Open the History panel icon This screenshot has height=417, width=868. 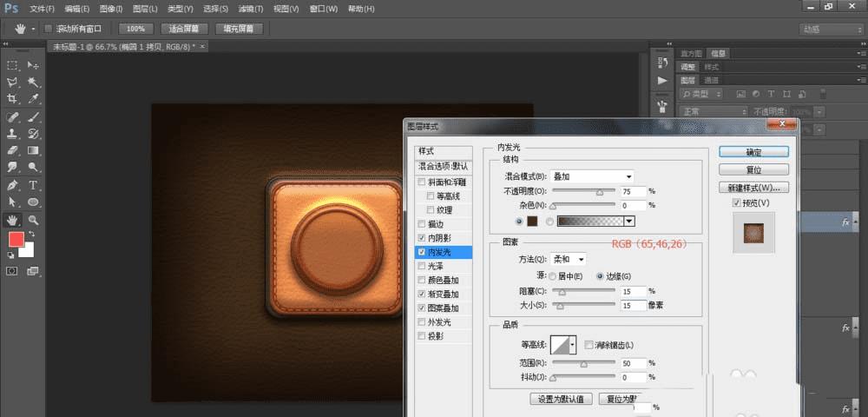point(662,62)
